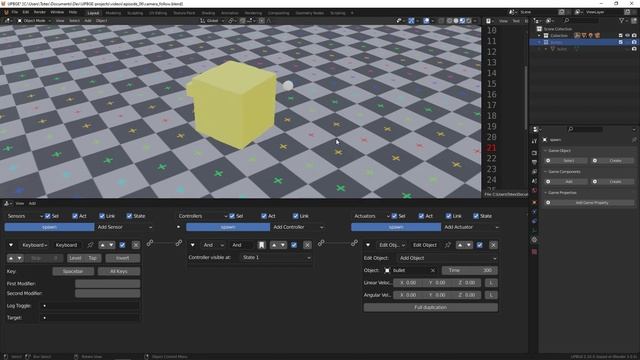Toggle the Sensors Act checkbox
Image resolution: width=640 pixels, height=360 pixels.
[75, 216]
